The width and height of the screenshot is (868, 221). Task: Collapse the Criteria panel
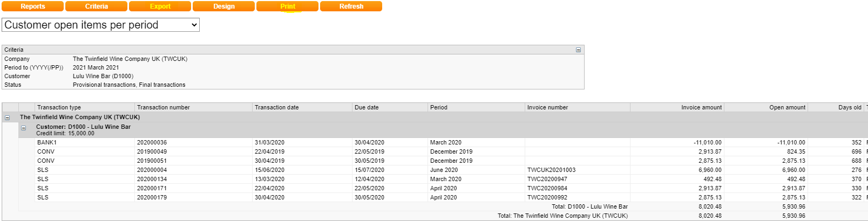pyautogui.click(x=578, y=50)
